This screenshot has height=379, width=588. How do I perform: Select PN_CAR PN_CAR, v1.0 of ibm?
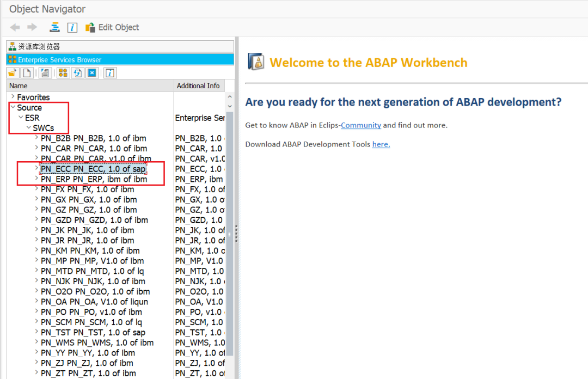tap(96, 158)
